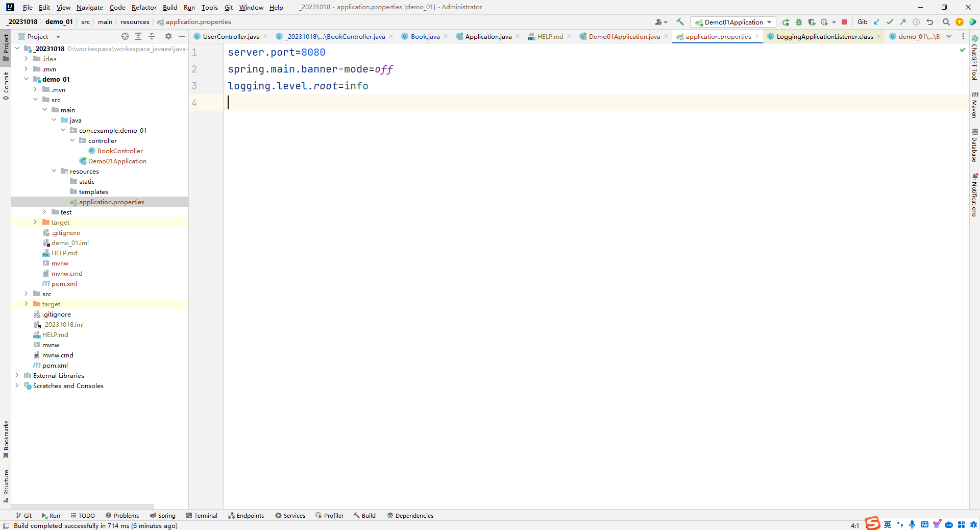Expand External Libraries
Viewport: 980px width, 530px height.
coord(17,375)
